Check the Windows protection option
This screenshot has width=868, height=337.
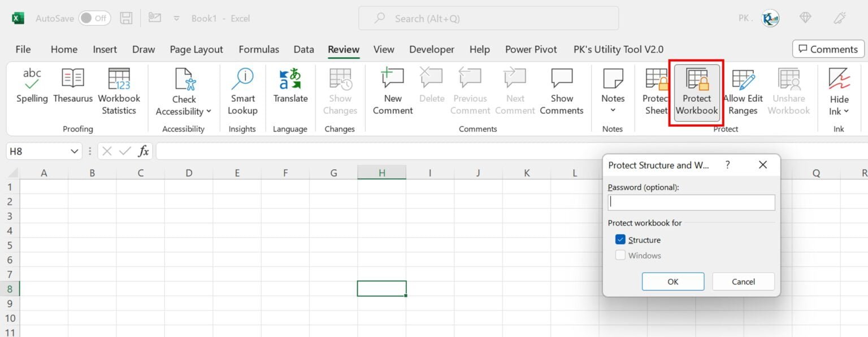click(620, 255)
